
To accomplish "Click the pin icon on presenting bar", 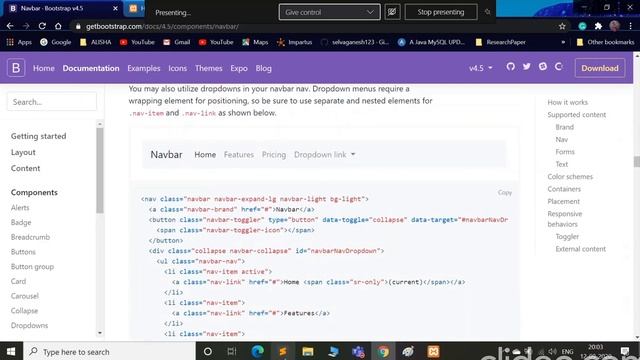I will [487, 12].
